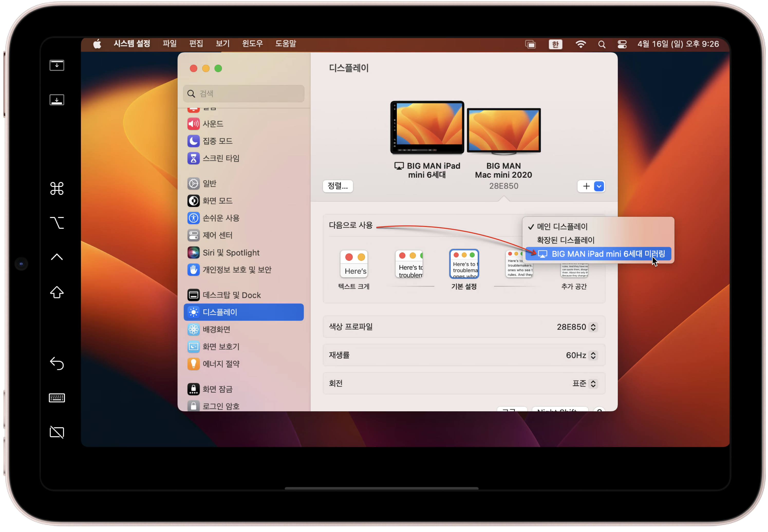Click the Option key icon in sidebar

[57, 223]
